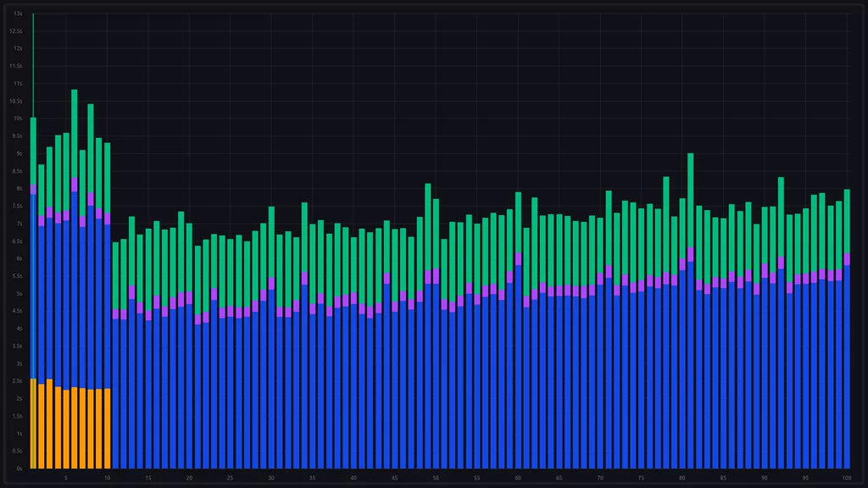Click the purple segment of bar 81
This screenshot has width=868, height=488.
click(x=691, y=254)
